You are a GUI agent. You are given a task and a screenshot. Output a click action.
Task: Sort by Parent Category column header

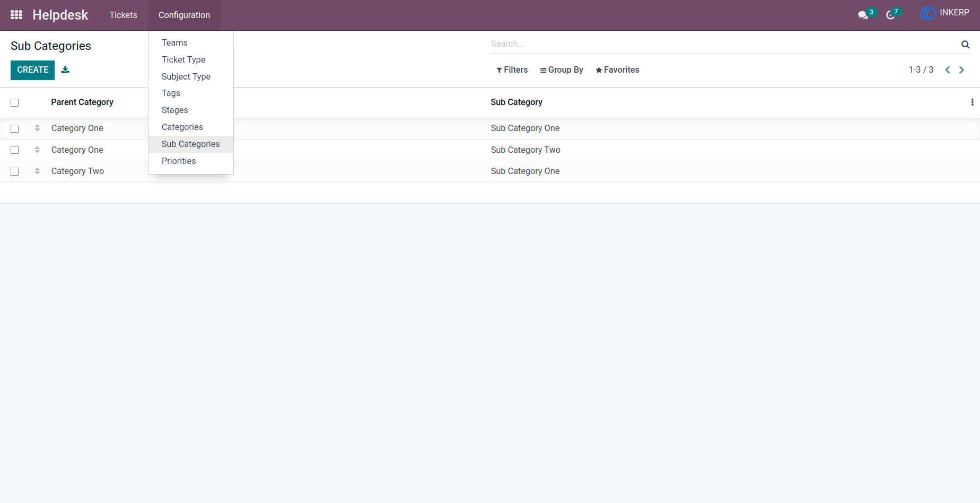82,102
